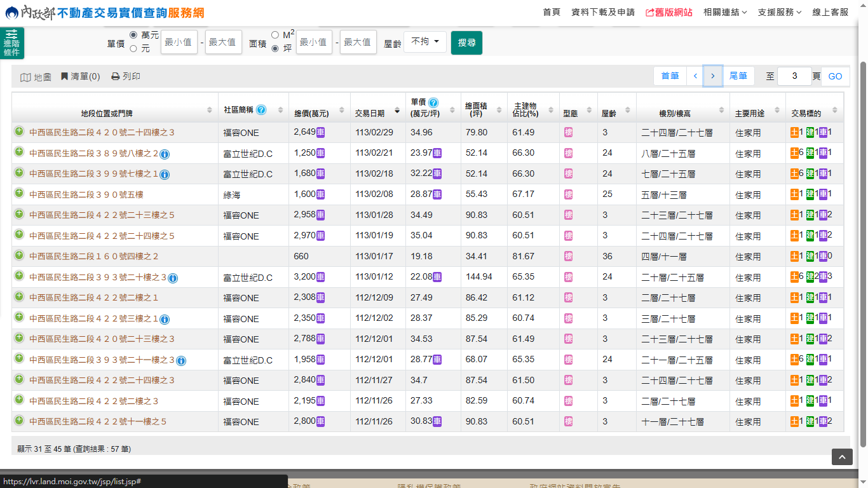Select 元 unit price radio
Image resolution: width=868 pixels, height=488 pixels.
click(133, 48)
